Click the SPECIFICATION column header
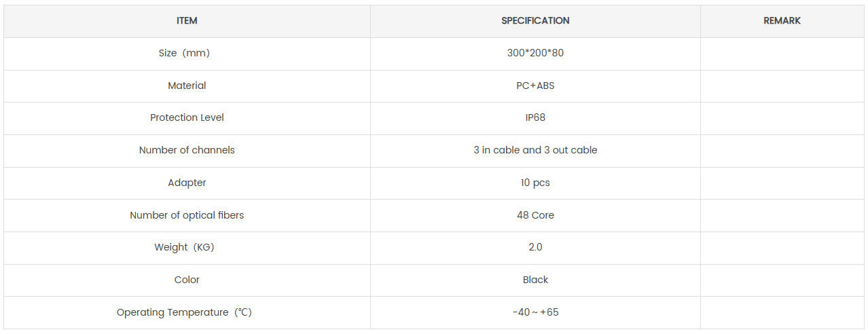 coord(535,21)
